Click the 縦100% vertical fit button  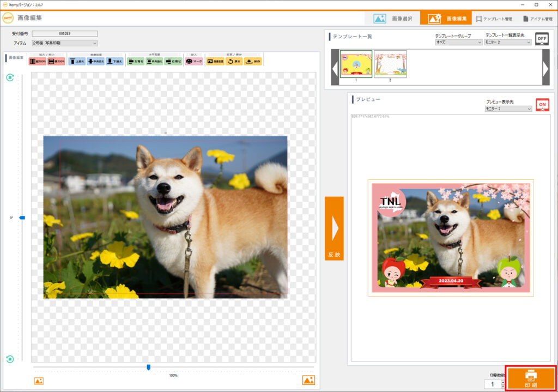[x=38, y=62]
